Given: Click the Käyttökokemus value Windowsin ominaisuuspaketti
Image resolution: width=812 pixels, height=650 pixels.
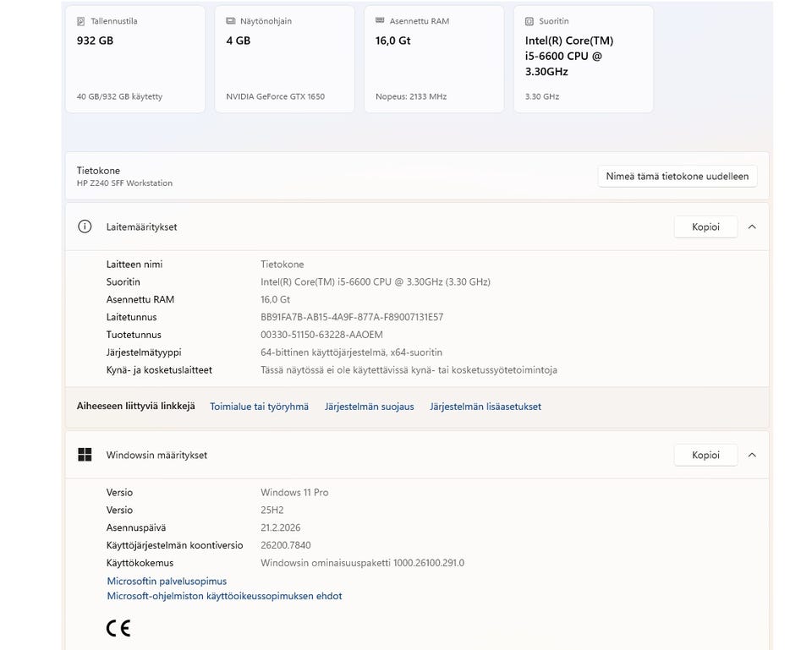Looking at the screenshot, I should pos(363,563).
